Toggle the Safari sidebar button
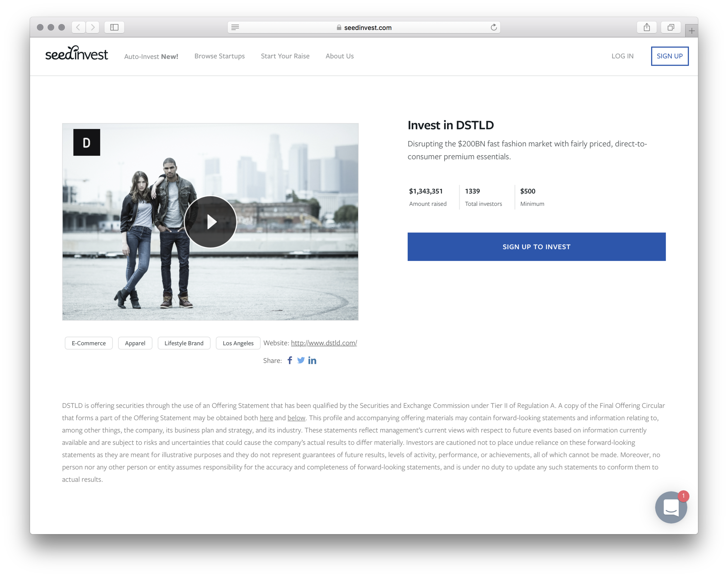This screenshot has width=728, height=577. [x=114, y=27]
